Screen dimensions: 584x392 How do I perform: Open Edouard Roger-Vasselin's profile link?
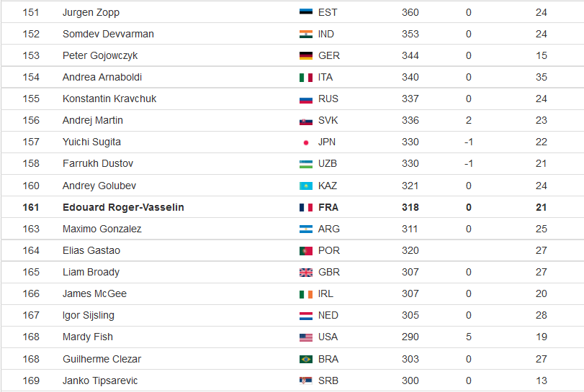coord(123,207)
